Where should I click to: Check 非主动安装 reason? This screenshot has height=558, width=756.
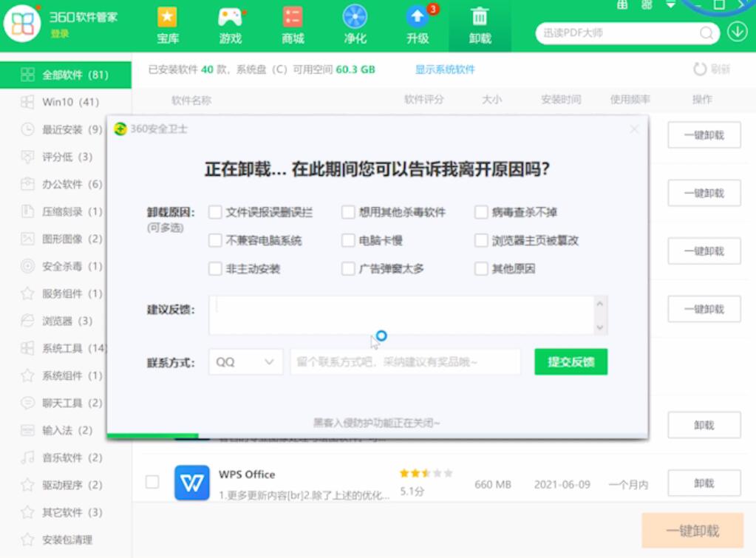coord(215,268)
